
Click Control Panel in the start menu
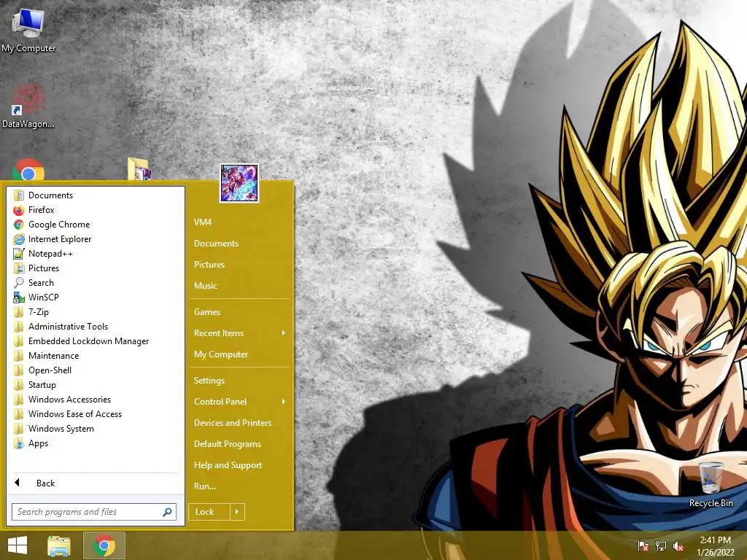point(220,402)
